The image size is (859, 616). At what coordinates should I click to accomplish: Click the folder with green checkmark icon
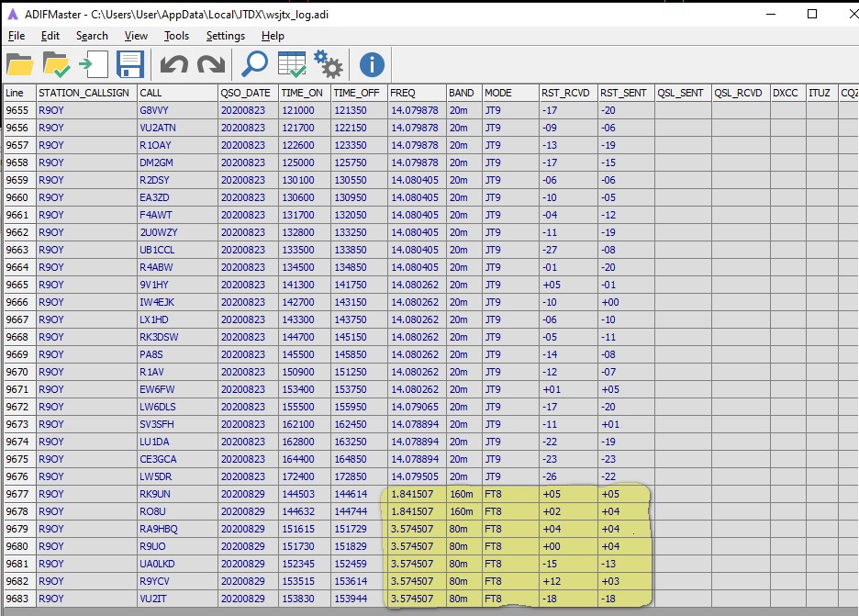click(56, 64)
